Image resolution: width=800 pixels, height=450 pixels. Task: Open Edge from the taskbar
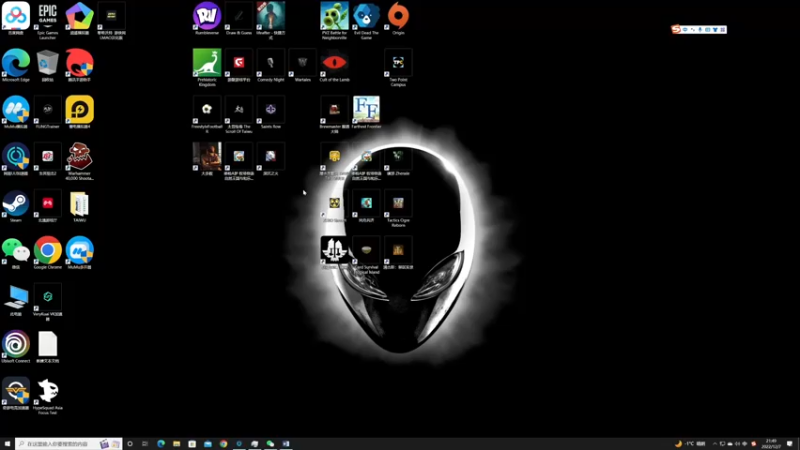click(x=161, y=444)
